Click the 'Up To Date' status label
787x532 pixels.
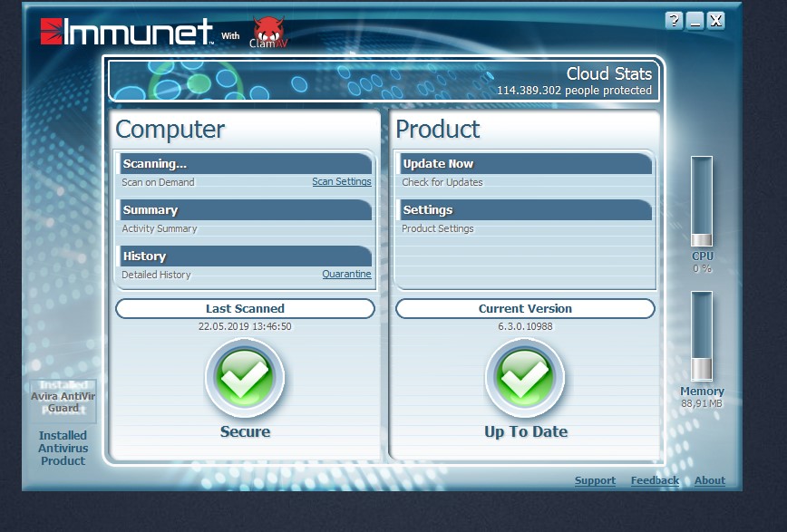point(526,431)
